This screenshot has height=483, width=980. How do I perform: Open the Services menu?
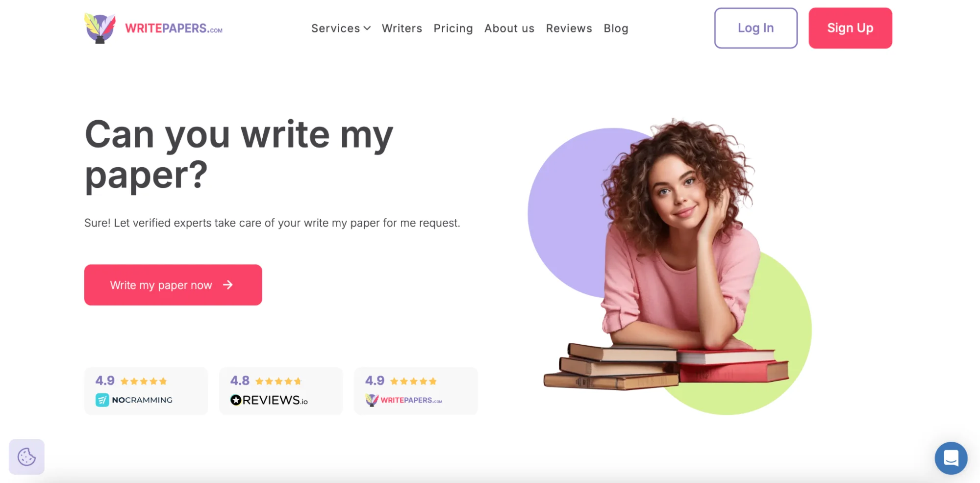click(341, 28)
